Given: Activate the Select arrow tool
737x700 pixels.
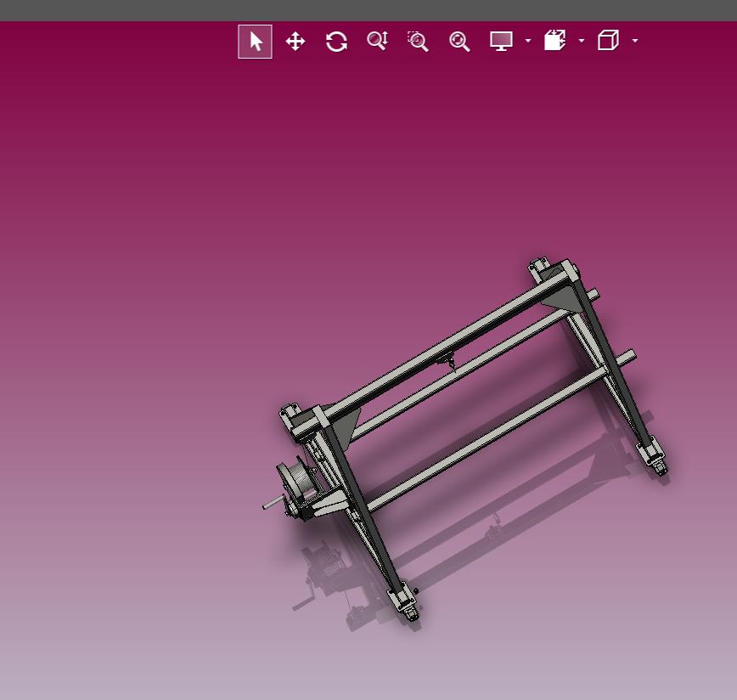Looking at the screenshot, I should 256,42.
